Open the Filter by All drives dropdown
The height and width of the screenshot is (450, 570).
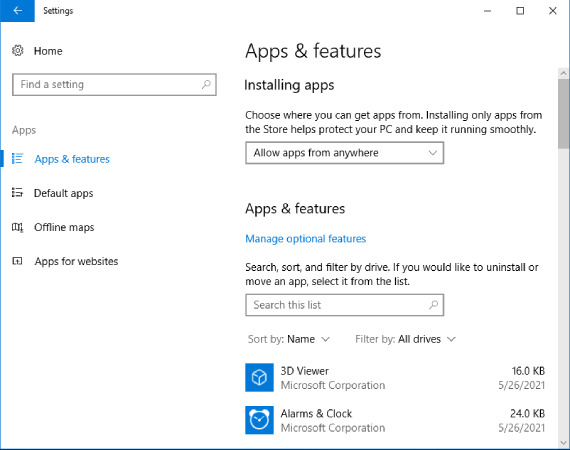pos(405,339)
